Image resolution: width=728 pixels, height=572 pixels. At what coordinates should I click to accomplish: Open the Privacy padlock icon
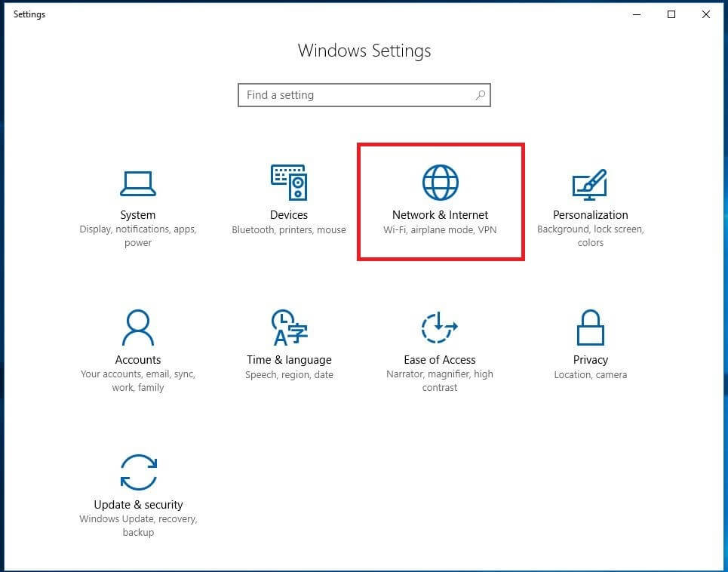point(590,328)
